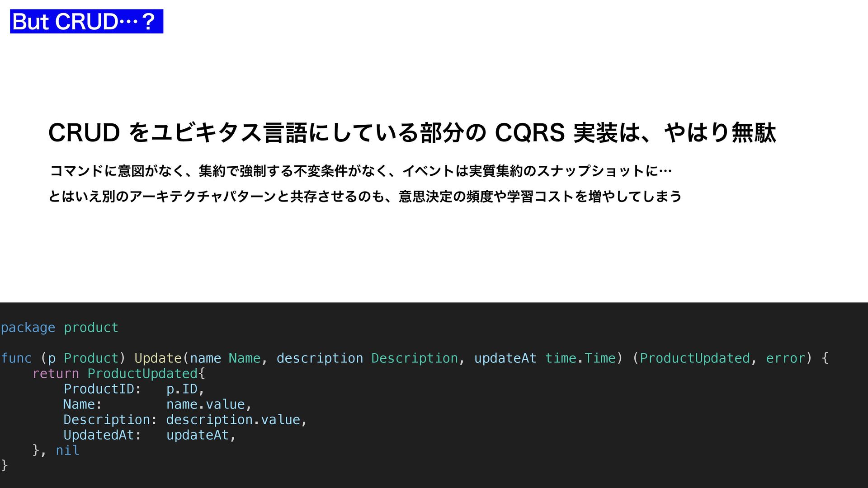The width and height of the screenshot is (868, 488).
Task: Click the "p.ID" value in the code
Action: click(182, 389)
